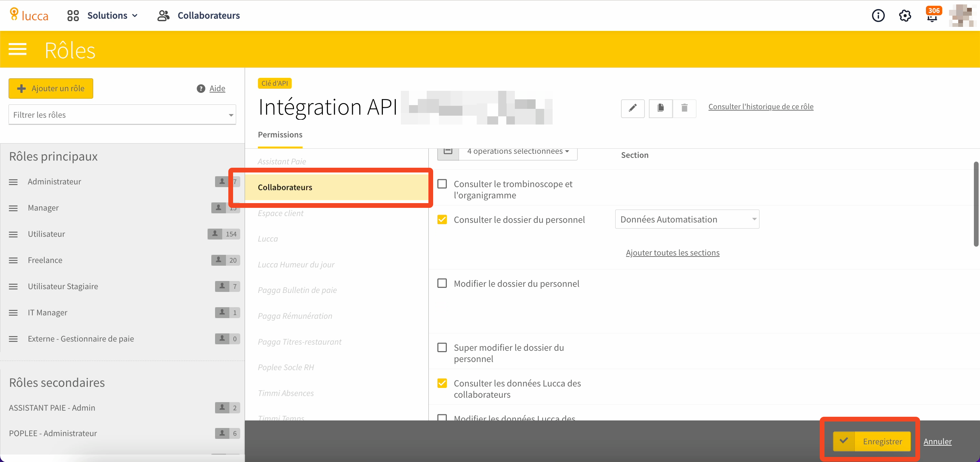Image resolution: width=980 pixels, height=462 pixels.
Task: Open Données Automatisation section dropdown
Action: [687, 219]
